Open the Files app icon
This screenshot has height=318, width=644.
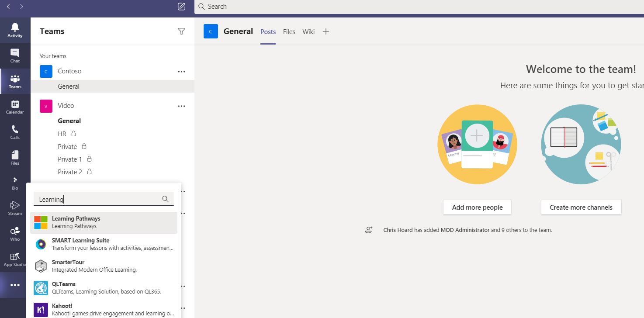15,158
